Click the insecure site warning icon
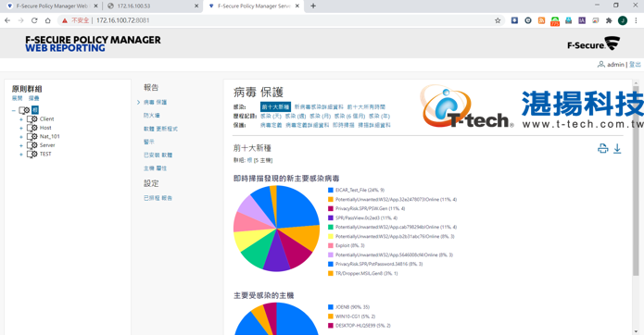The image size is (644, 335). (x=65, y=20)
